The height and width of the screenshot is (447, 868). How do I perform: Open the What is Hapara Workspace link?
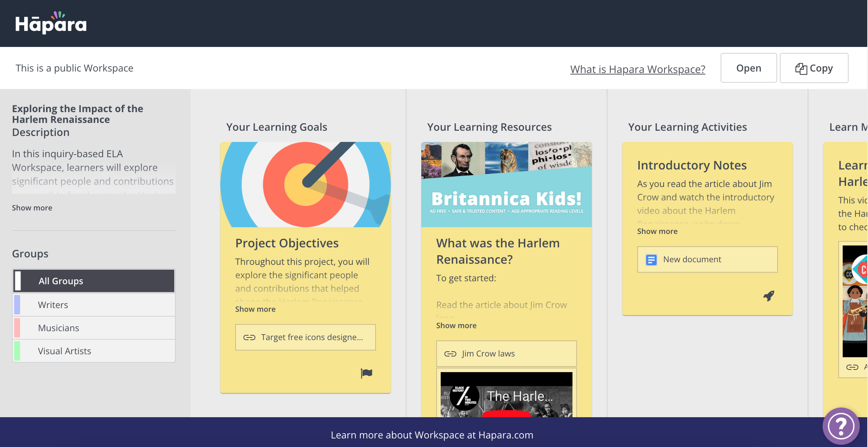click(638, 69)
